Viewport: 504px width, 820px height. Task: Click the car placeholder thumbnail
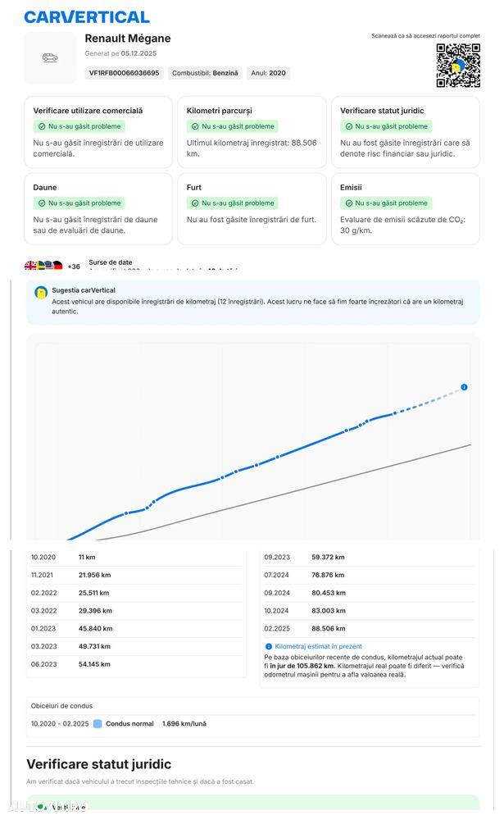[x=50, y=58]
